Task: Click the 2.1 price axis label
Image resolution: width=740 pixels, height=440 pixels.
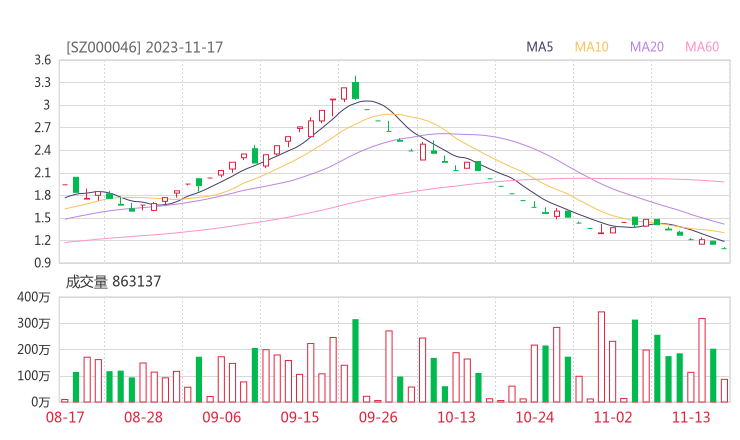Action: click(x=42, y=173)
